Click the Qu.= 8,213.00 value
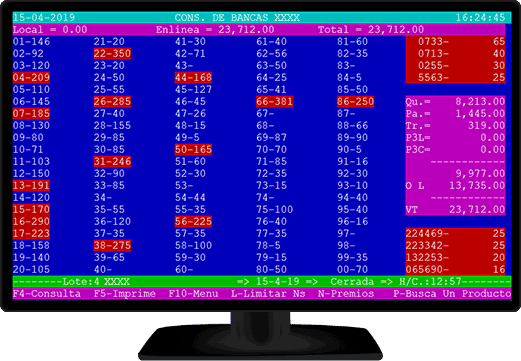521x361 pixels. coord(455,102)
